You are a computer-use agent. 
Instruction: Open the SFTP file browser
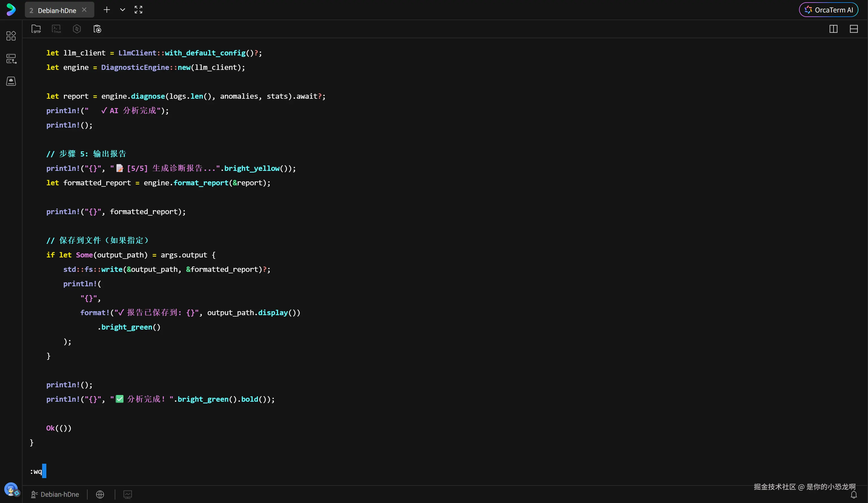pyautogui.click(x=36, y=29)
